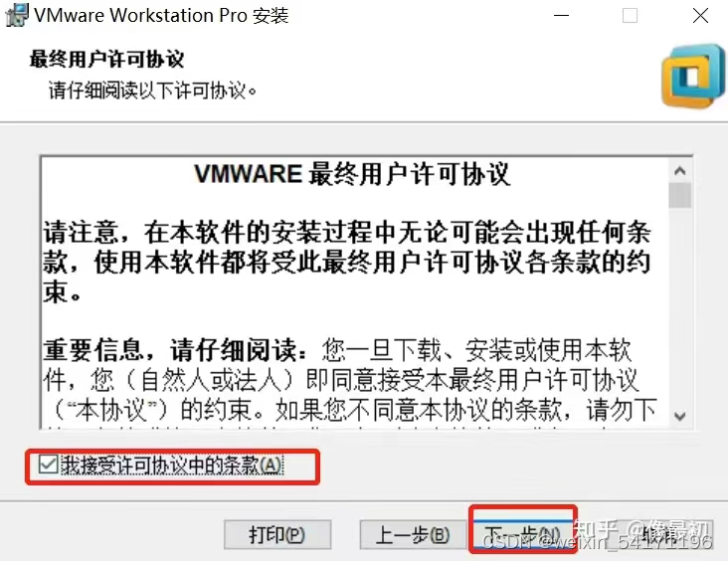Click the VMware Workstation logo in header
Viewport: 728px width, 561px height.
tap(693, 78)
